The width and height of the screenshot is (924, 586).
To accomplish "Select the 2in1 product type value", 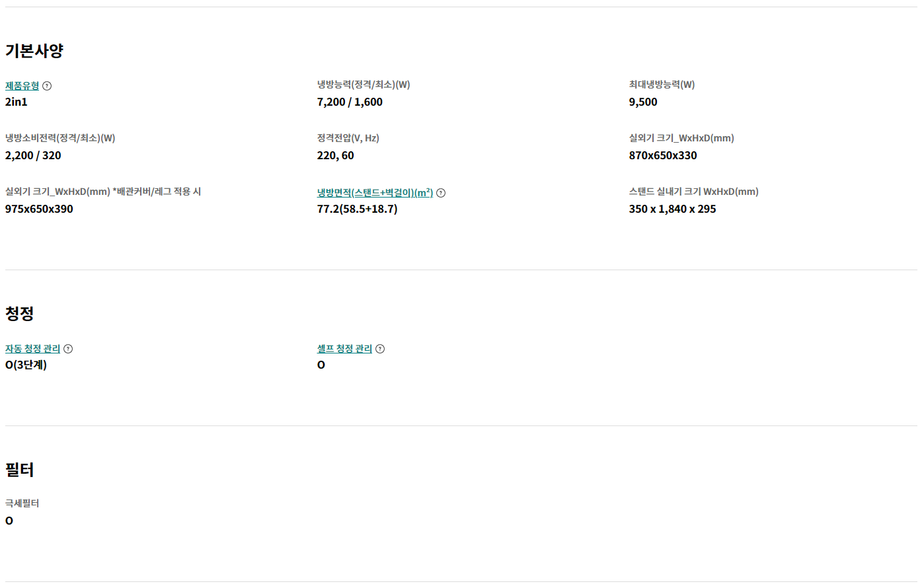I will click(17, 102).
